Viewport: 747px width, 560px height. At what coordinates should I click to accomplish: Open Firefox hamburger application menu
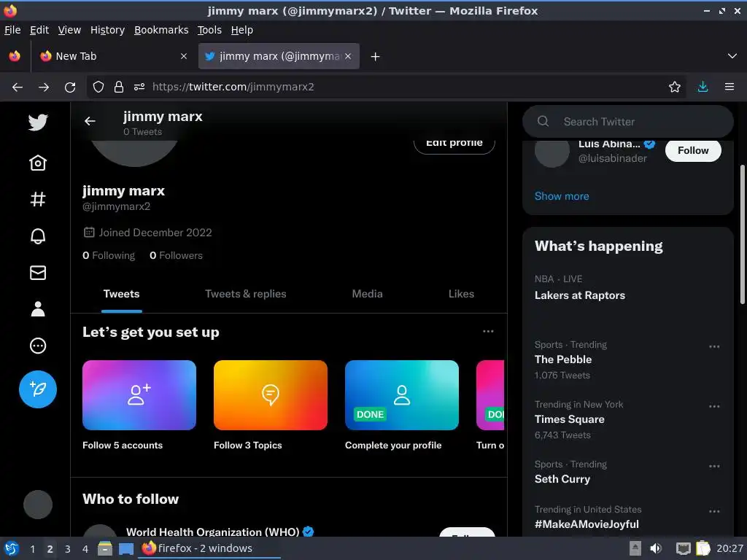pyautogui.click(x=729, y=87)
